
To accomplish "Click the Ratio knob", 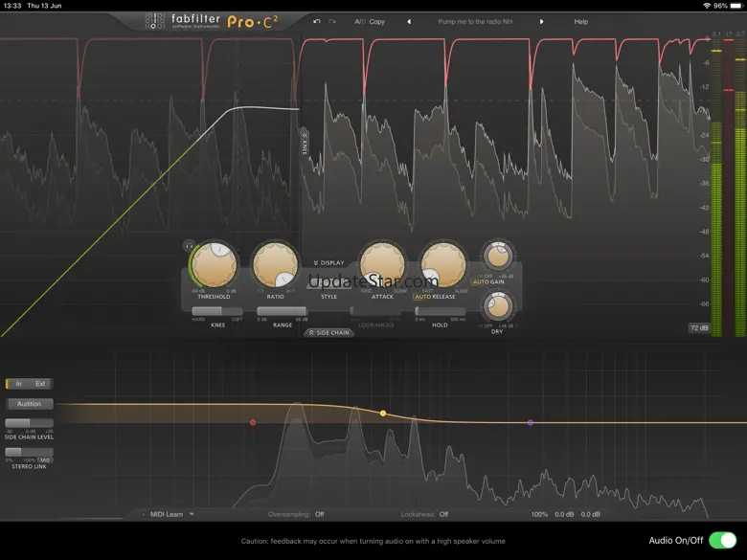I will (x=276, y=265).
